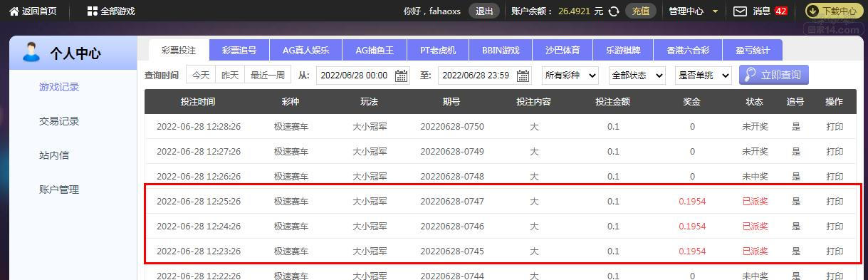
Task: Select the 最近一周 time filter
Action: point(268,75)
